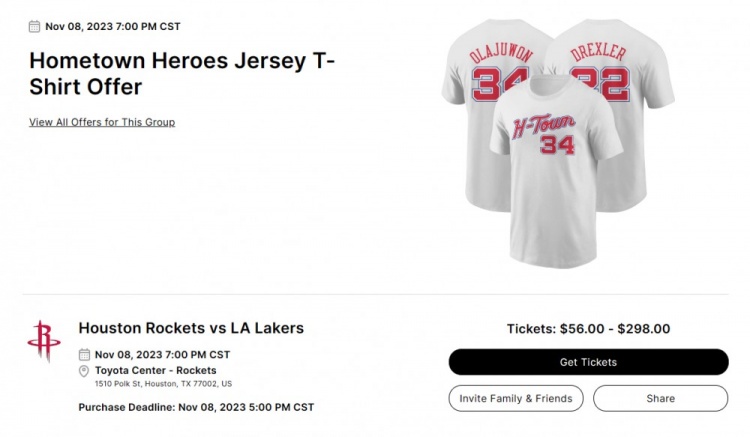
Task: Click the Hometown Heroes Jersey T-Shirt Offer title
Action: pyautogui.click(x=182, y=74)
